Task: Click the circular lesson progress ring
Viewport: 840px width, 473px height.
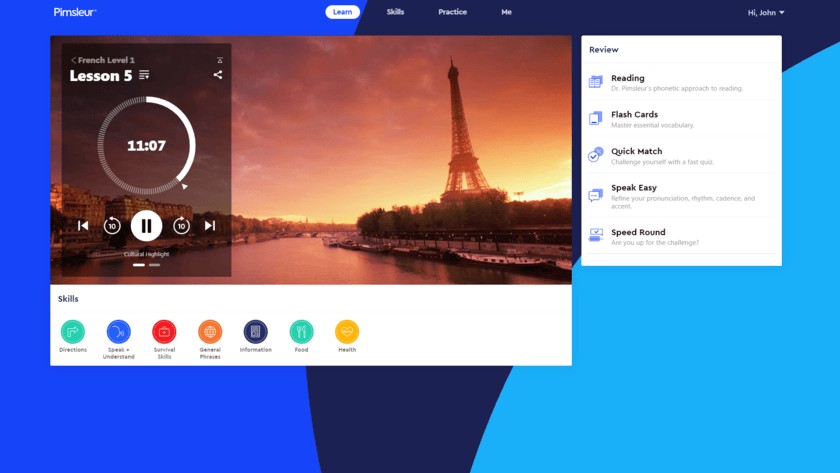Action: tap(146, 145)
